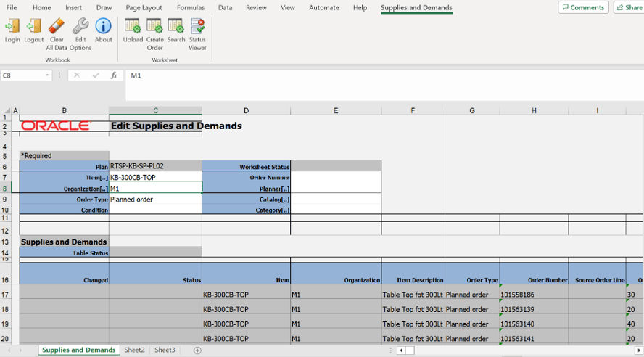The image size is (644, 357).
Task: Click the Order Number search value cell
Action: point(336,178)
